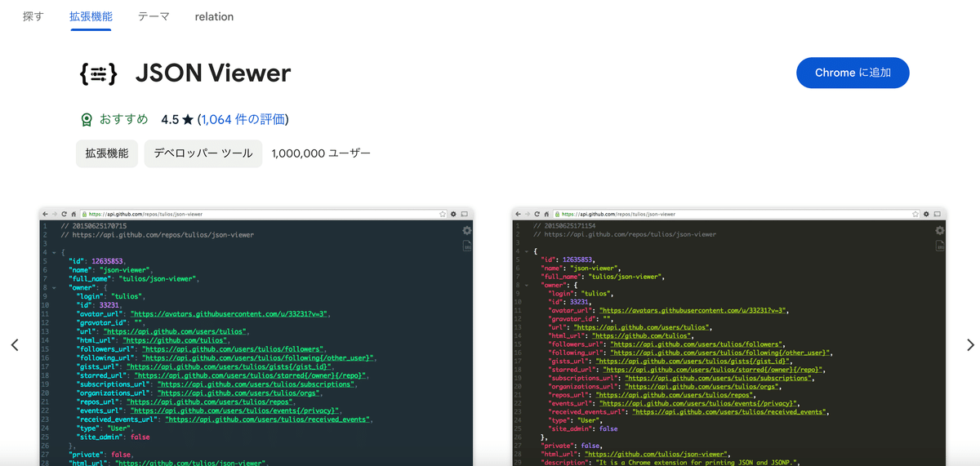Image resolution: width=980 pixels, height=466 pixels.
Task: Click the おすすめ featured badge icon
Action: click(x=87, y=120)
